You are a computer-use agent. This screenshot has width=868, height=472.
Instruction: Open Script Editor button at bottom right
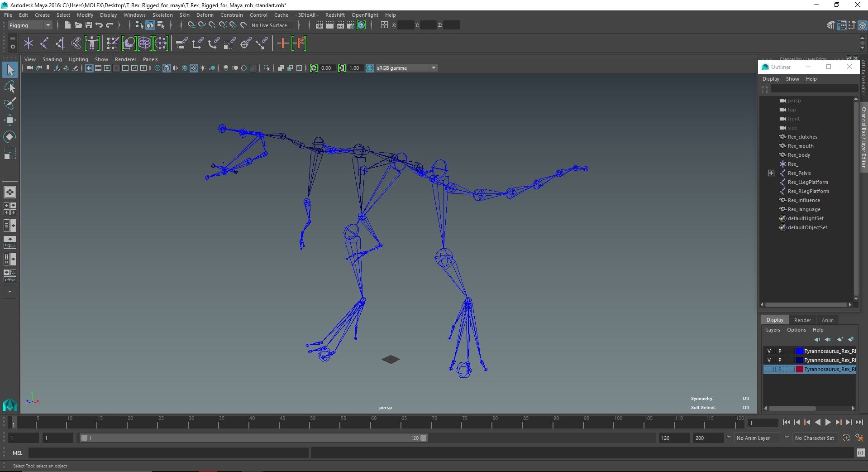(x=860, y=453)
